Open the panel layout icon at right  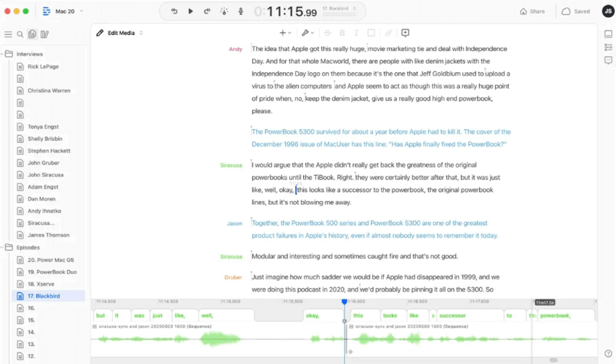(608, 34)
